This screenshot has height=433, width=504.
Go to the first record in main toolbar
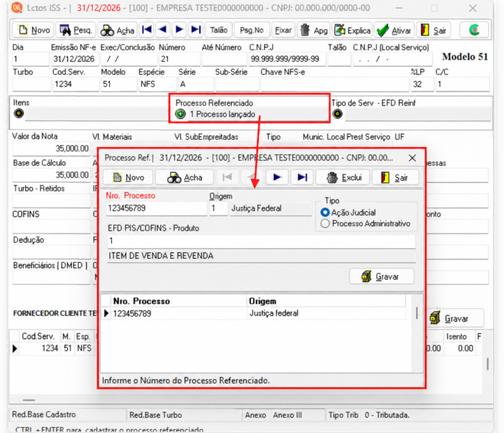pyautogui.click(x=147, y=30)
